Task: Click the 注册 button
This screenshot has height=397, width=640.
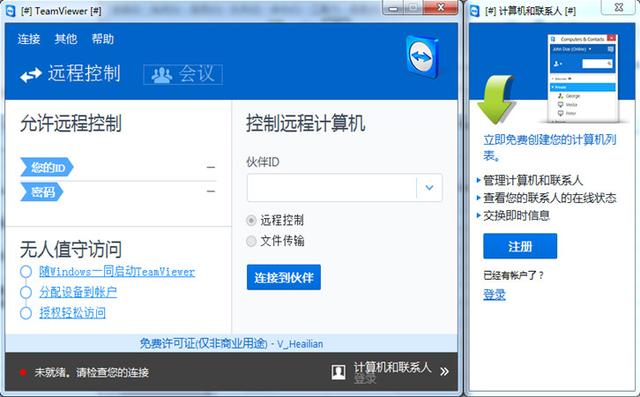Action: [520, 246]
